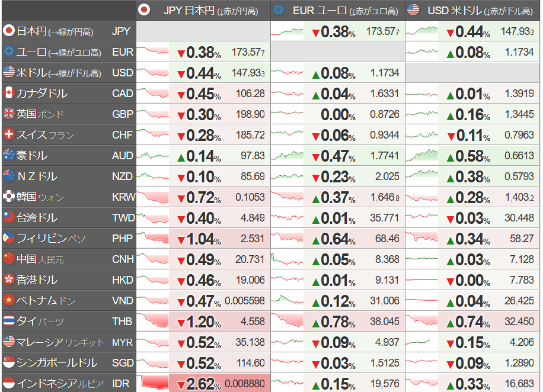Click the Japan flag icon in JPY row
This screenshot has width=543, height=392.
[x=9, y=31]
